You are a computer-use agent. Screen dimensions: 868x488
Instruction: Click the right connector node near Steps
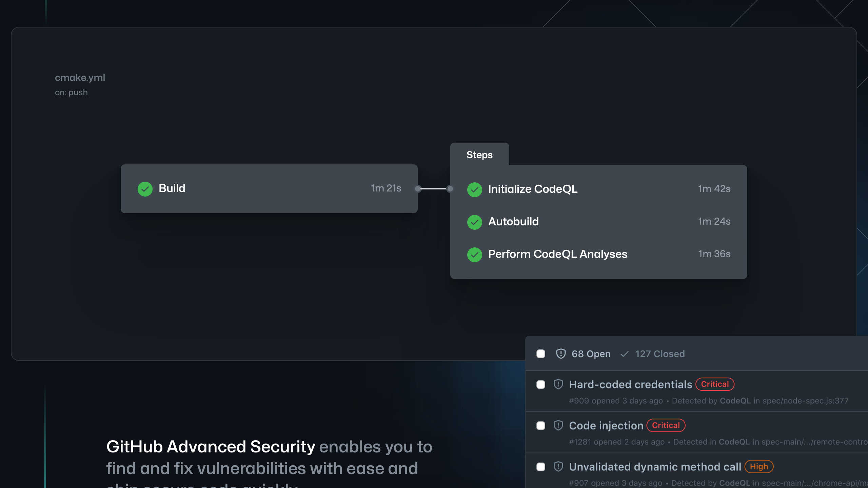tap(450, 189)
